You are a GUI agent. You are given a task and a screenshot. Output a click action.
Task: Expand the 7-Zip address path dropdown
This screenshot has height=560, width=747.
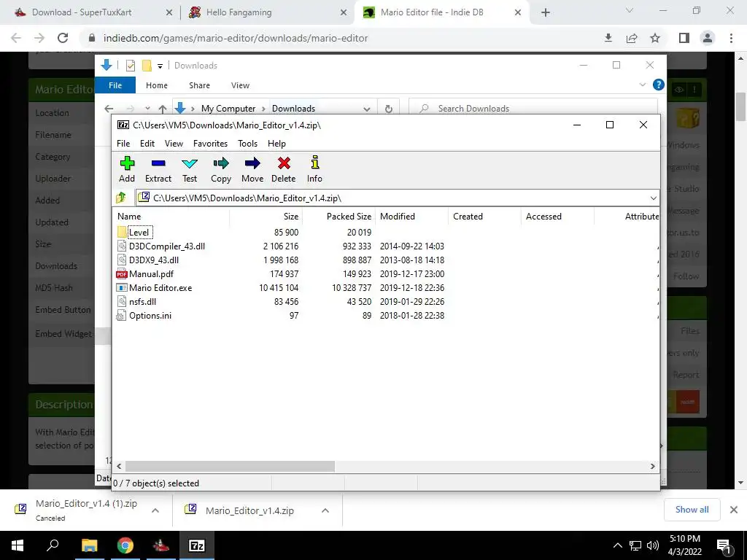point(653,198)
